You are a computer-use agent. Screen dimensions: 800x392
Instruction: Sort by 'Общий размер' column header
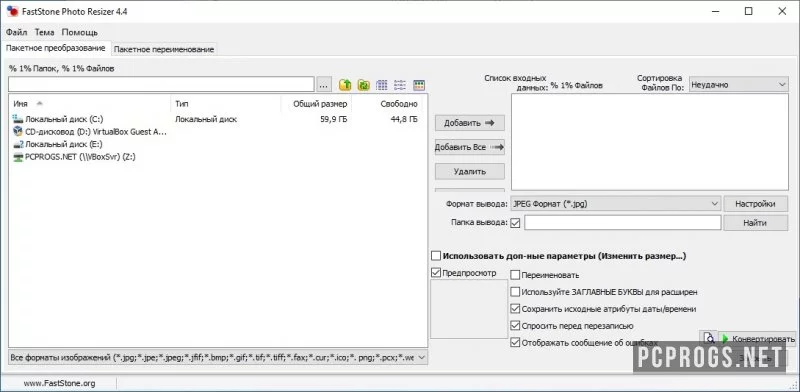(317, 104)
